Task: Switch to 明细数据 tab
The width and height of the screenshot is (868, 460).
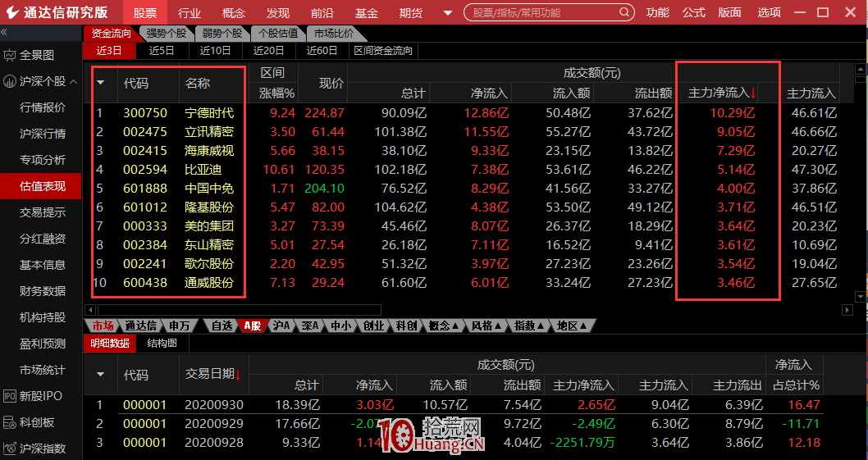Action: [x=110, y=344]
